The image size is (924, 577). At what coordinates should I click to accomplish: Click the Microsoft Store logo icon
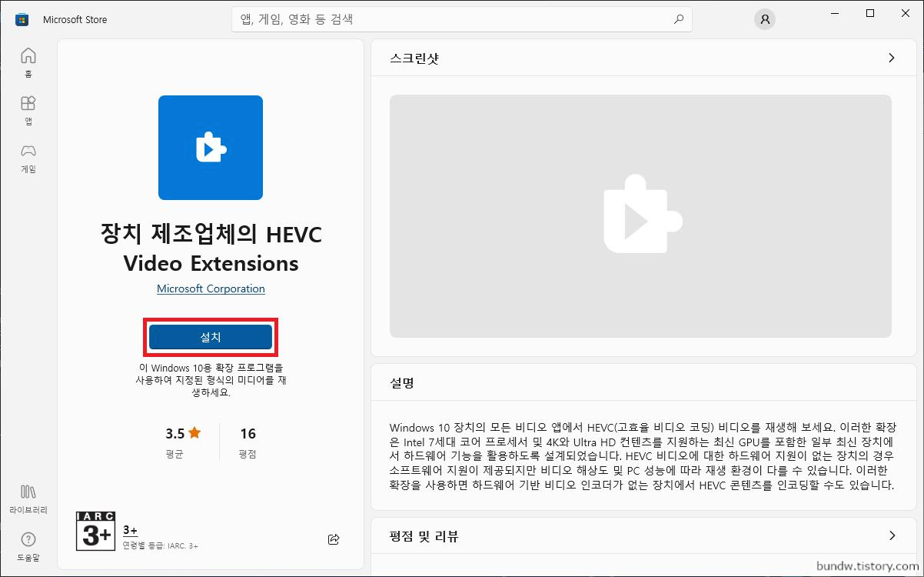(22, 19)
